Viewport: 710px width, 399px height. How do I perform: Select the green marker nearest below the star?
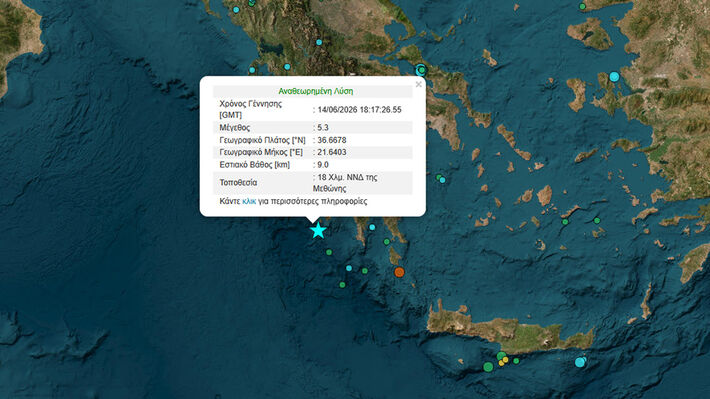(x=329, y=252)
